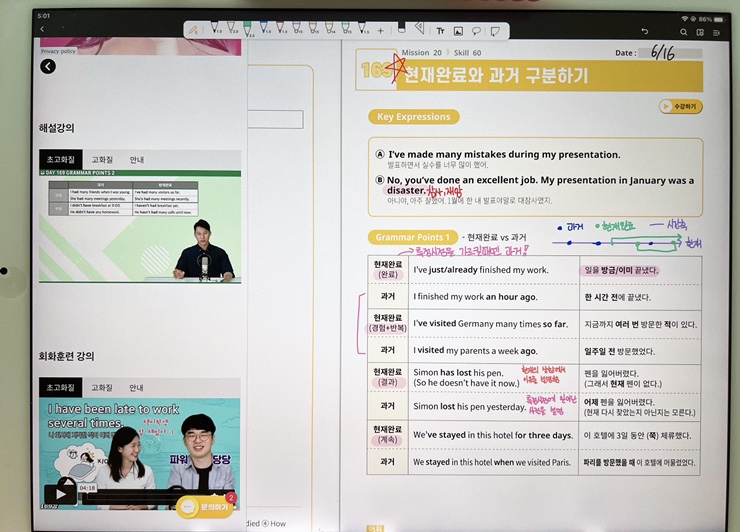Select the black 1.5 pen
Viewport: 740px width, 532px height.
(x=362, y=28)
